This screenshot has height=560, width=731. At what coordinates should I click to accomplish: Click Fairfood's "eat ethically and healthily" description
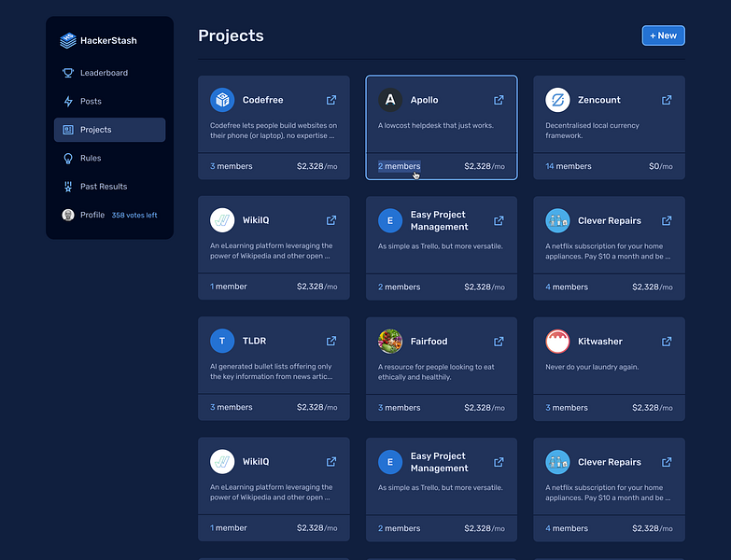(x=436, y=371)
